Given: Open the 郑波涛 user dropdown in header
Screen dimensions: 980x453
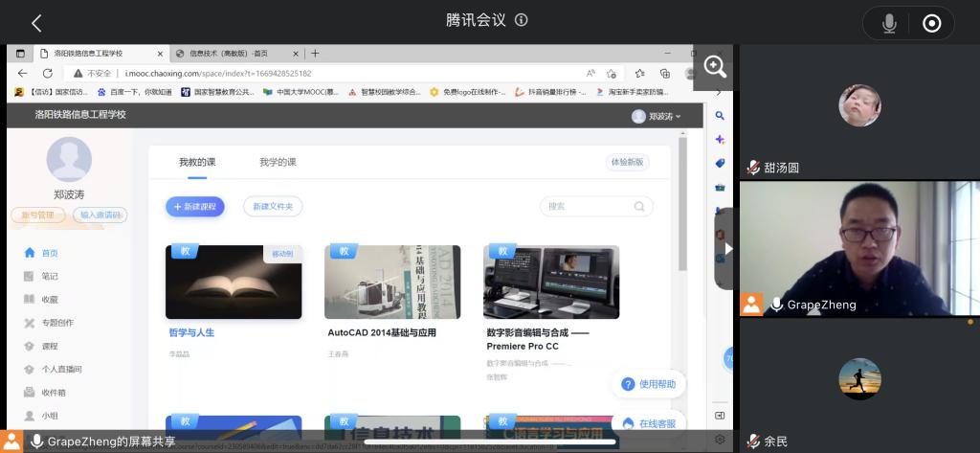Looking at the screenshot, I should (x=657, y=116).
